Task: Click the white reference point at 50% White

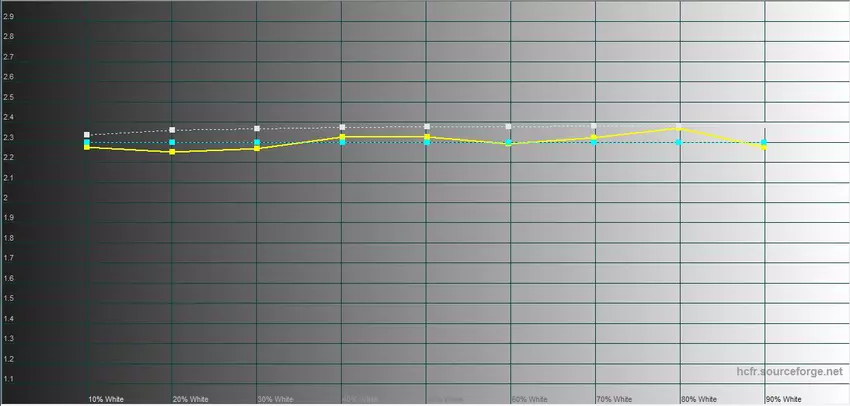Action: pyautogui.click(x=427, y=127)
